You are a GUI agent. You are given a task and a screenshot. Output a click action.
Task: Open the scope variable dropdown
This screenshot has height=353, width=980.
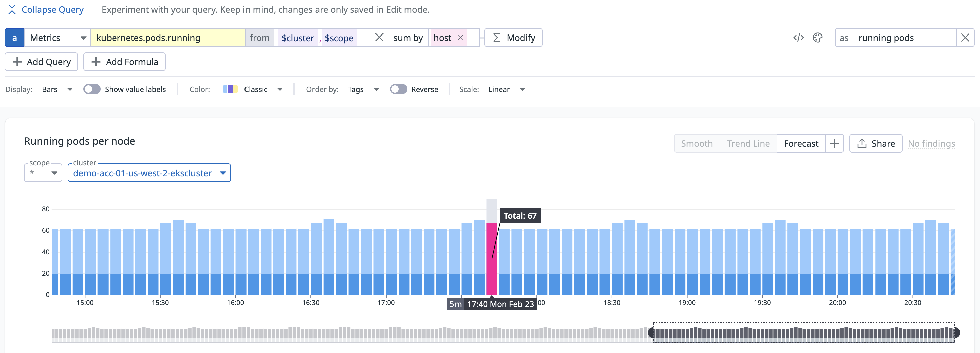(x=43, y=173)
